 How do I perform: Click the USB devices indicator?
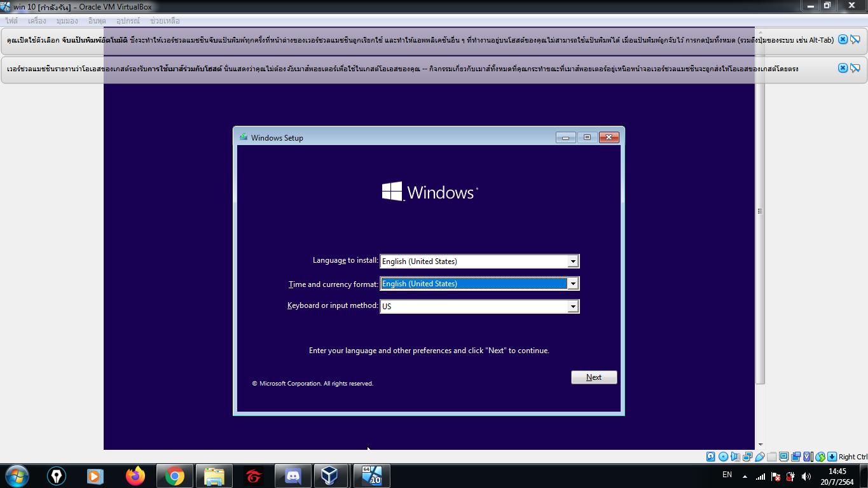click(759, 457)
